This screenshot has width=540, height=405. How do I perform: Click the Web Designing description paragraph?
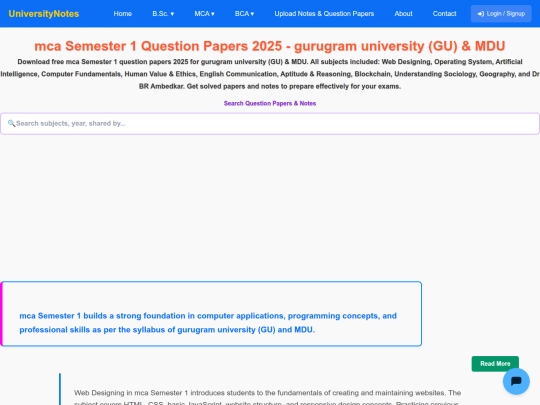pos(268,397)
